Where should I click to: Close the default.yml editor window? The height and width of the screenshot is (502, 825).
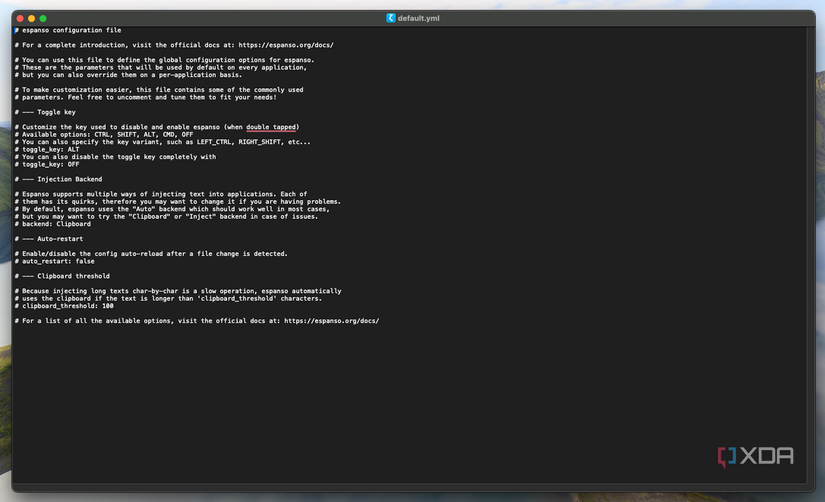[x=20, y=18]
